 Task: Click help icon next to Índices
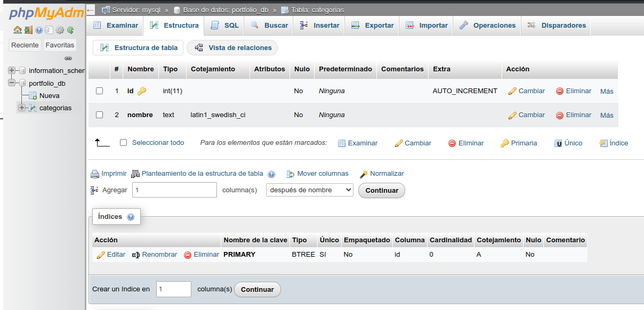131,217
